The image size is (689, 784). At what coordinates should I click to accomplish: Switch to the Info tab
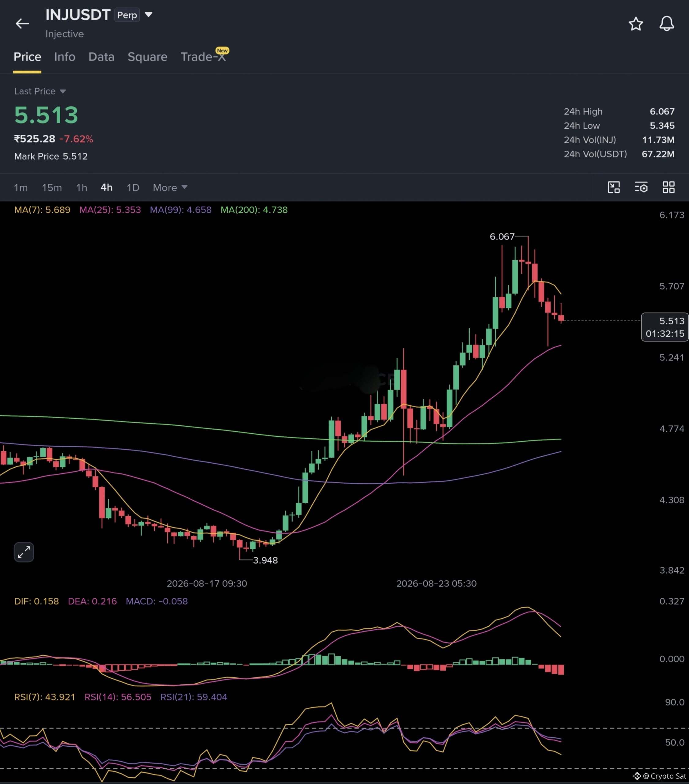(64, 57)
